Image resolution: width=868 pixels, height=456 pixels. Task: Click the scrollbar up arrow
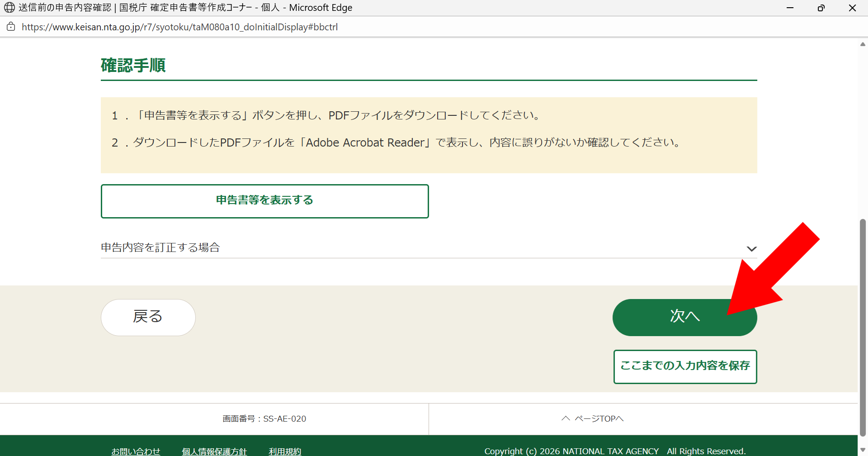863,43
